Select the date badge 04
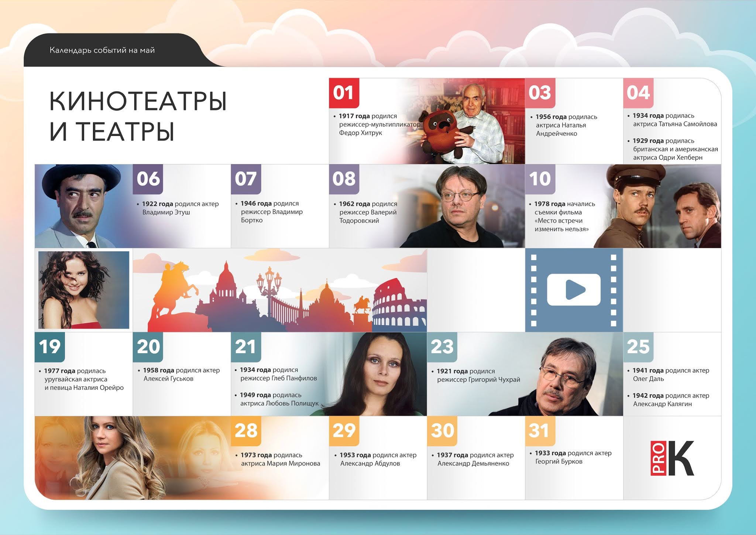This screenshot has height=535, width=756. point(638,93)
